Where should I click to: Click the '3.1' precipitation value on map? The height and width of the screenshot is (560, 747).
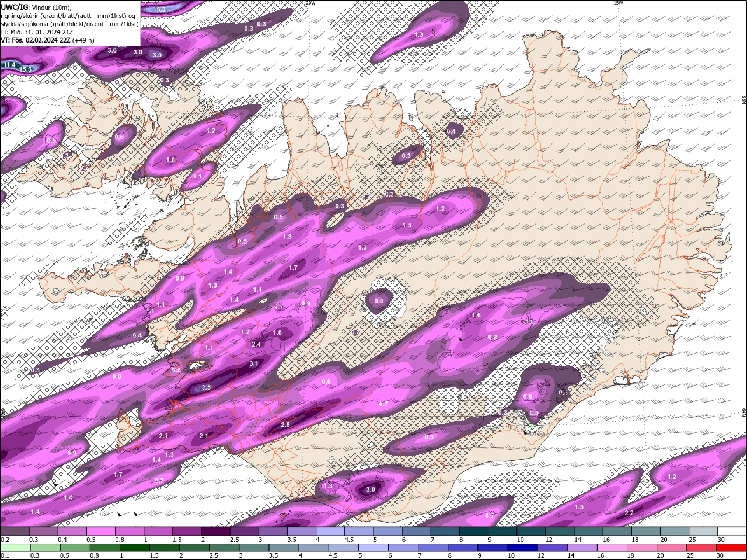[x=253, y=363]
